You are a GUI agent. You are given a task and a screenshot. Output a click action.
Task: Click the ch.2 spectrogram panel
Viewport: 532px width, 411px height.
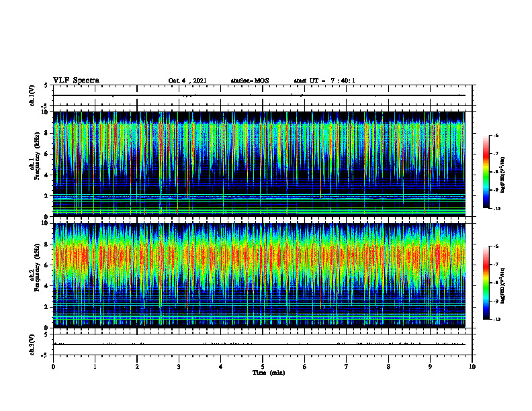(259, 275)
